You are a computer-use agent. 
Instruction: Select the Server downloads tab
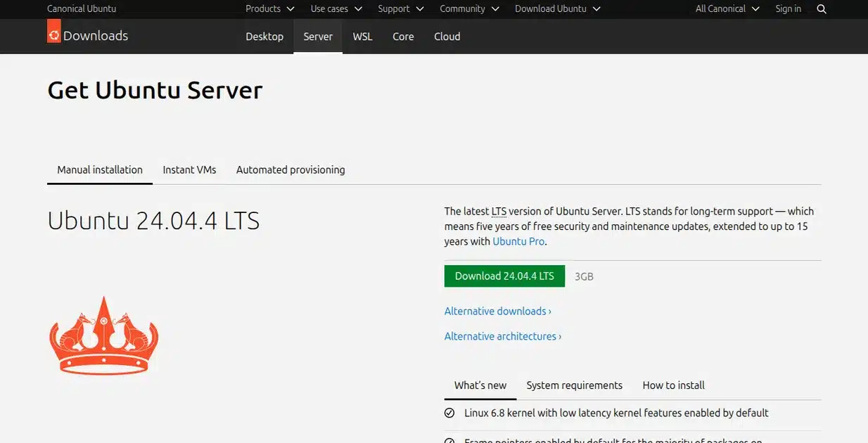318,37
